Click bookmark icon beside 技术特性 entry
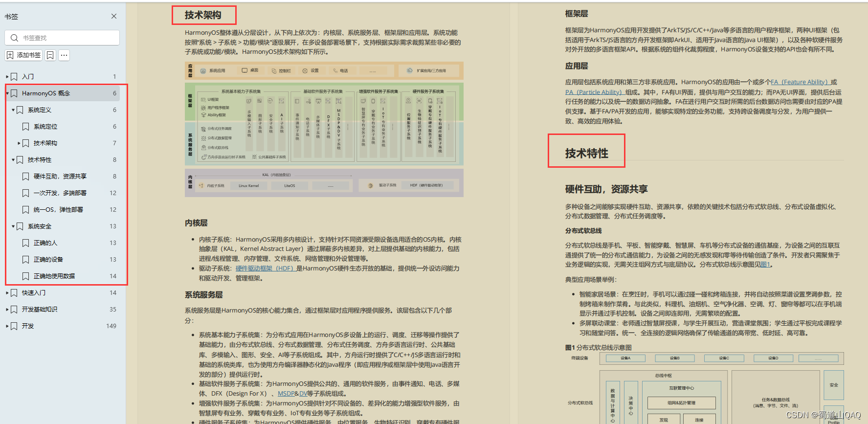868x424 pixels. (20, 160)
